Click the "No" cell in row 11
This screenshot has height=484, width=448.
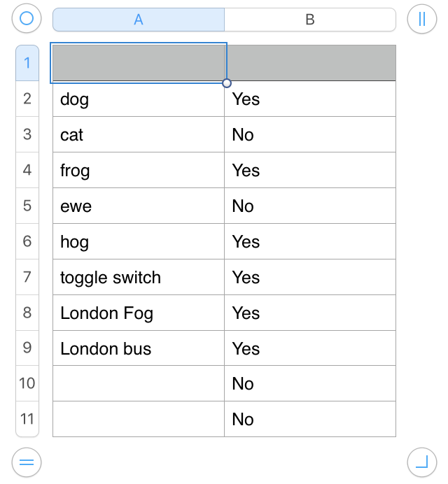coord(310,420)
